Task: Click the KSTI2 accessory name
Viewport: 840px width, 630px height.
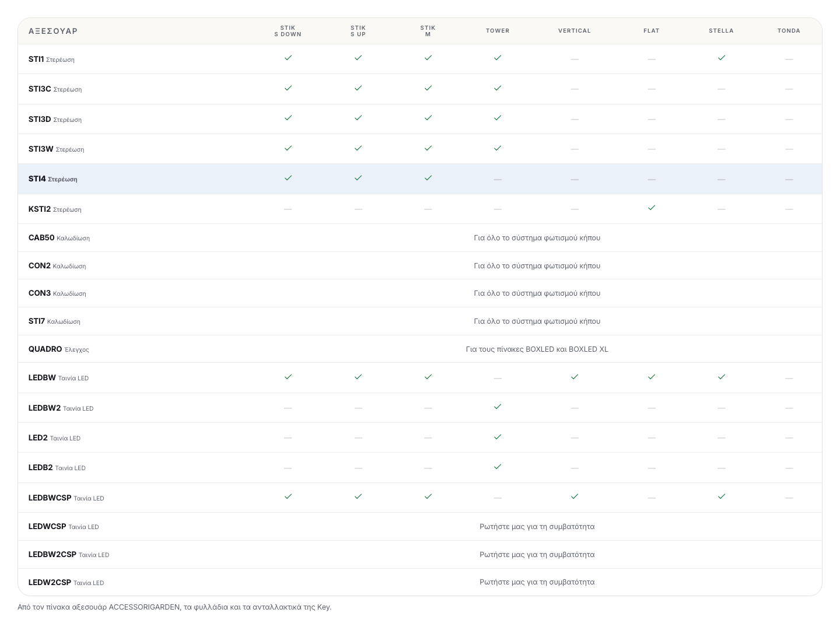Action: pyautogui.click(x=40, y=209)
